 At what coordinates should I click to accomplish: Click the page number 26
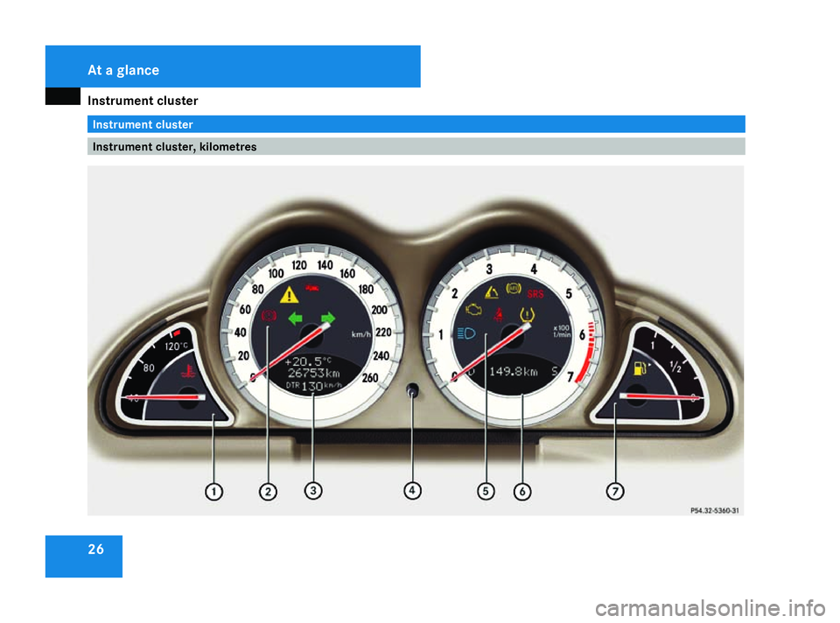point(96,549)
